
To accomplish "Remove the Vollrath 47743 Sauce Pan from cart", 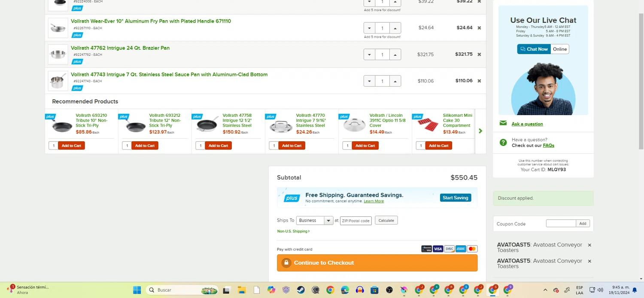I will point(479,81).
